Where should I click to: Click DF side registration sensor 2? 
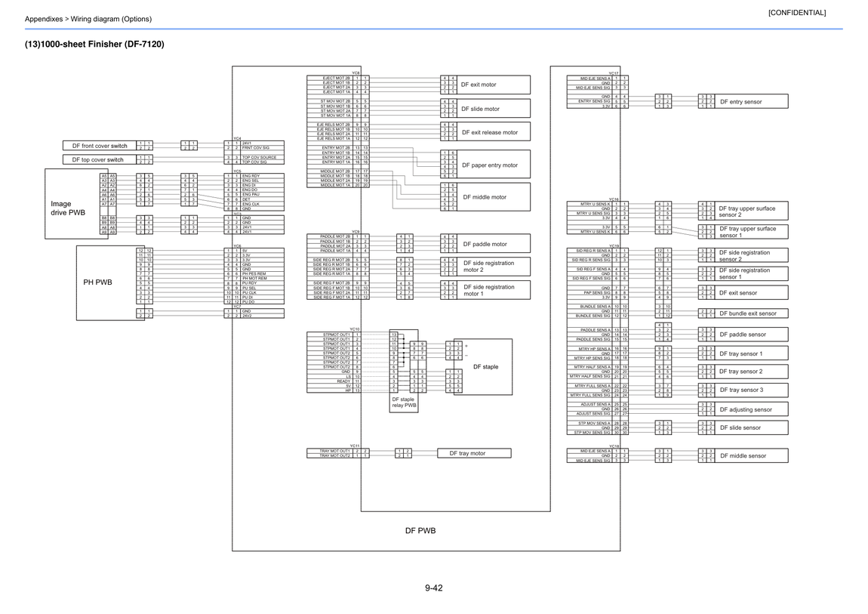(x=751, y=255)
